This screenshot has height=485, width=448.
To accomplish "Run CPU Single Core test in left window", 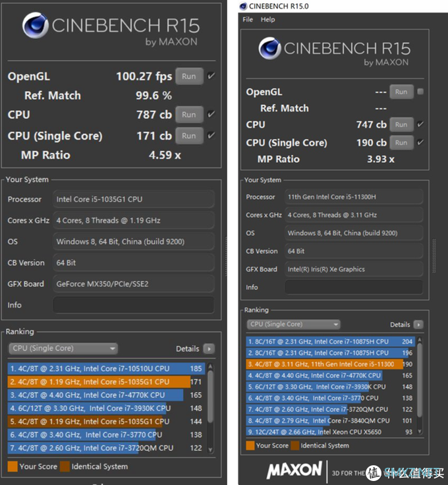I will [x=189, y=136].
